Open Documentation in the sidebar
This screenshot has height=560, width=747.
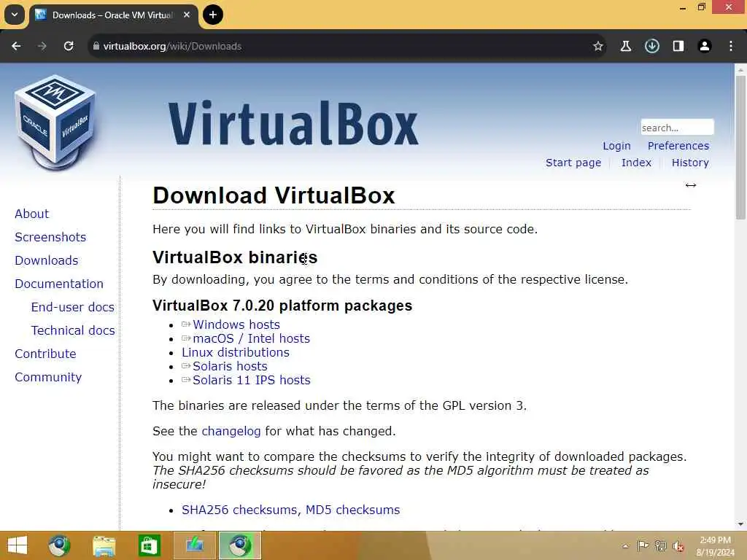(59, 284)
